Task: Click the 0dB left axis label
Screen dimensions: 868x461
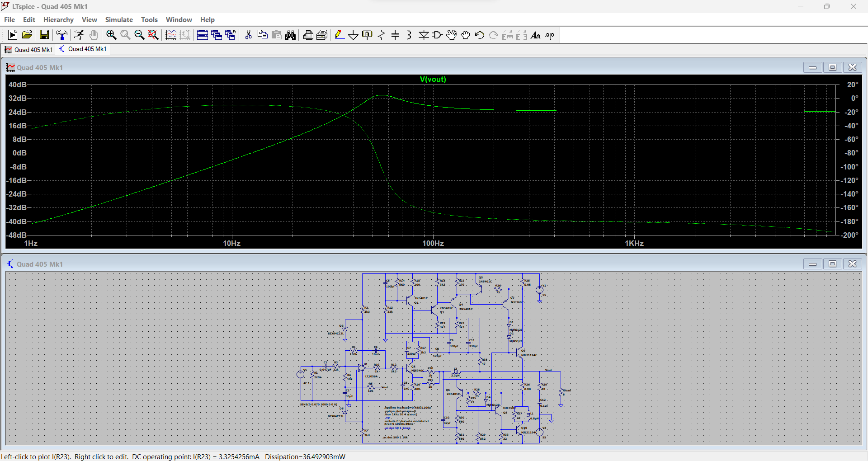Action: (x=19, y=153)
